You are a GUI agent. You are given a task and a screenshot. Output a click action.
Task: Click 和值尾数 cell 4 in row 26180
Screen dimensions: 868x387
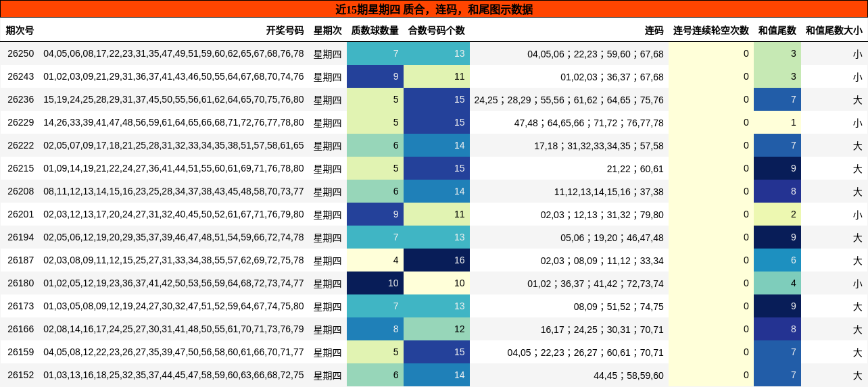(x=777, y=283)
